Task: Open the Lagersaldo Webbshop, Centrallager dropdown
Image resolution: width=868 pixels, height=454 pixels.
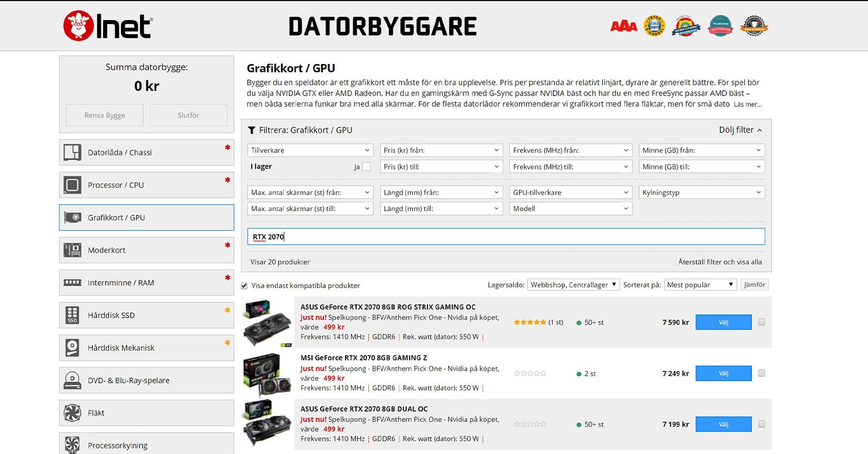Action: (x=573, y=285)
